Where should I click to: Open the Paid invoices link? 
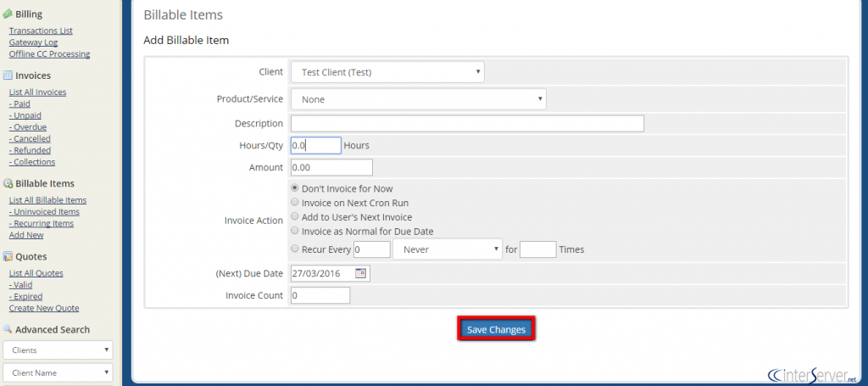point(19,103)
